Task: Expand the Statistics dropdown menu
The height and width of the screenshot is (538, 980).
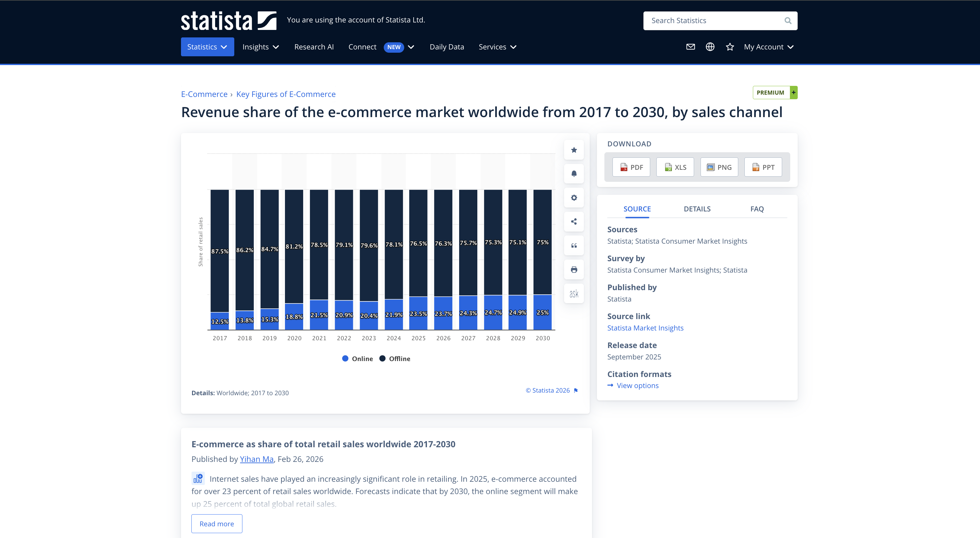Action: [x=207, y=47]
